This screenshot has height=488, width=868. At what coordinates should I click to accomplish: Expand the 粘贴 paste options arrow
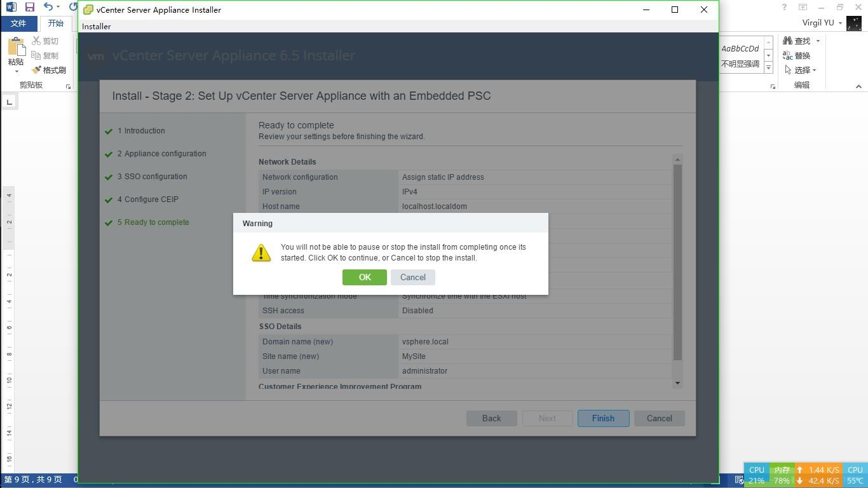(16, 72)
